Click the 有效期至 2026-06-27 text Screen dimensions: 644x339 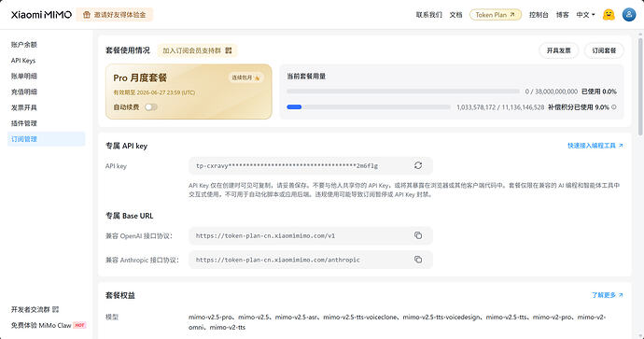pyautogui.click(x=154, y=92)
